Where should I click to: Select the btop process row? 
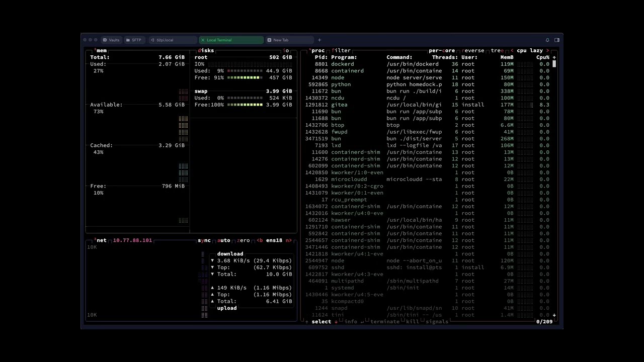(x=428, y=125)
